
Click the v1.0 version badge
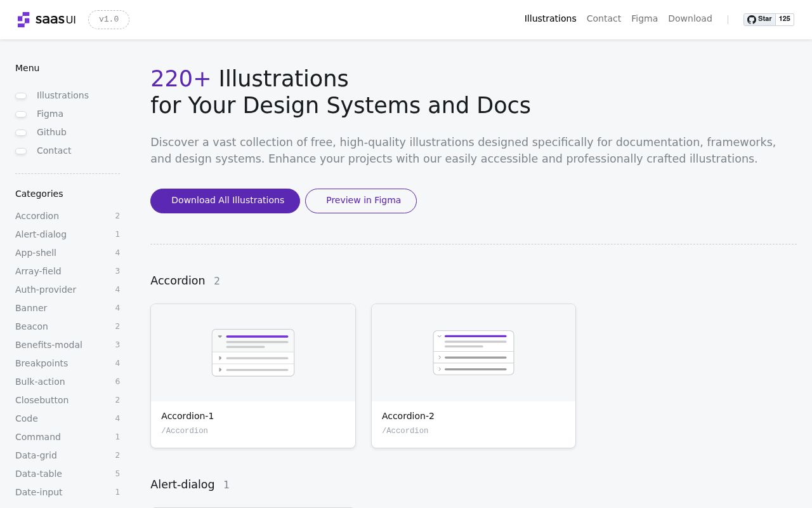(x=108, y=20)
